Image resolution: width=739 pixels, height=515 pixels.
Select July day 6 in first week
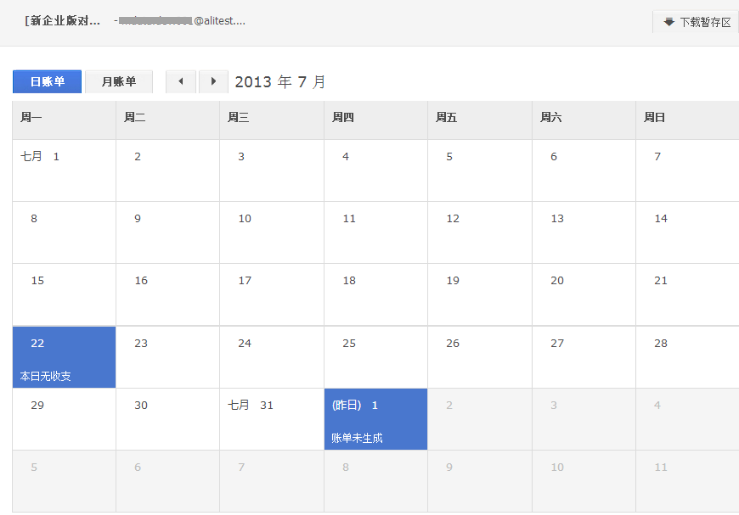(584, 171)
